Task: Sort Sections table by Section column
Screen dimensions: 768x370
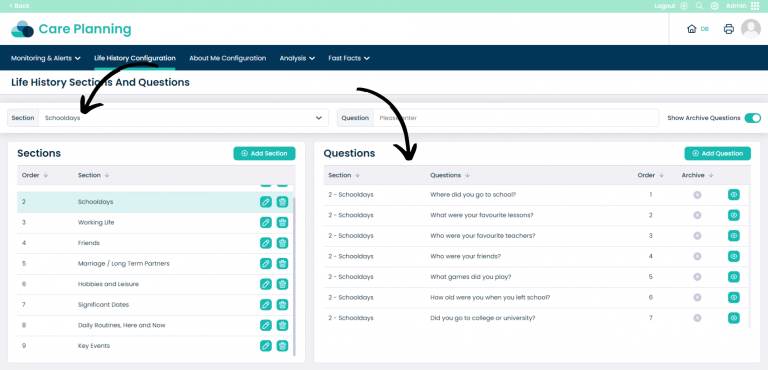Action: [94, 175]
